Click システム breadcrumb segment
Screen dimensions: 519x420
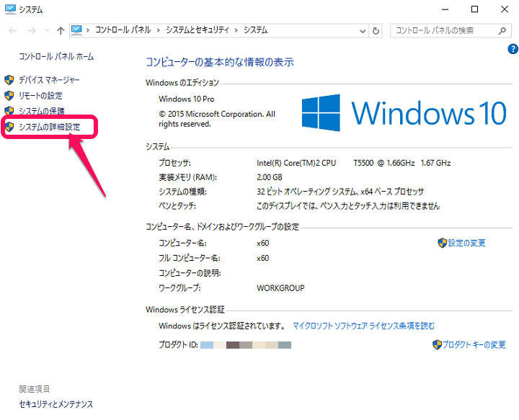pos(255,30)
